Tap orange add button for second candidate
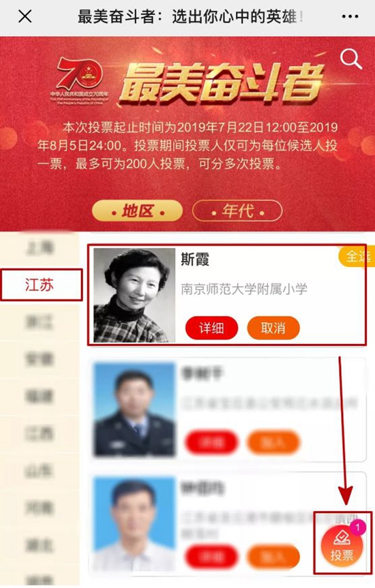Image resolution: width=375 pixels, height=588 pixels. 273,442
